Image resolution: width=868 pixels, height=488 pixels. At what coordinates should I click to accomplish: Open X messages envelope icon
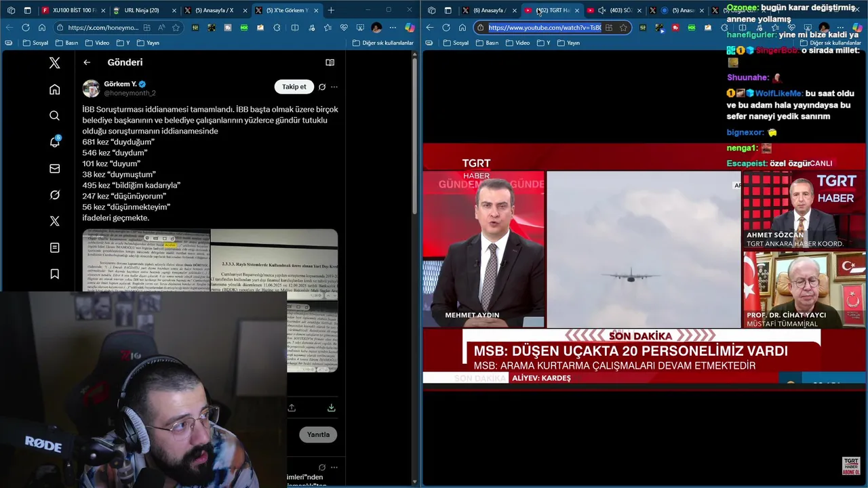(55, 168)
